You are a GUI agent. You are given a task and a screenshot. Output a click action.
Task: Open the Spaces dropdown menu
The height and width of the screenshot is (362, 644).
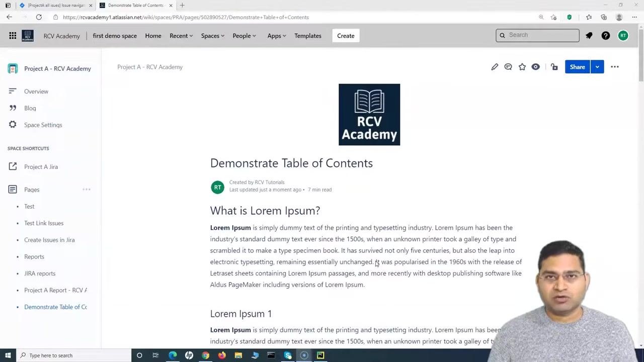(213, 36)
